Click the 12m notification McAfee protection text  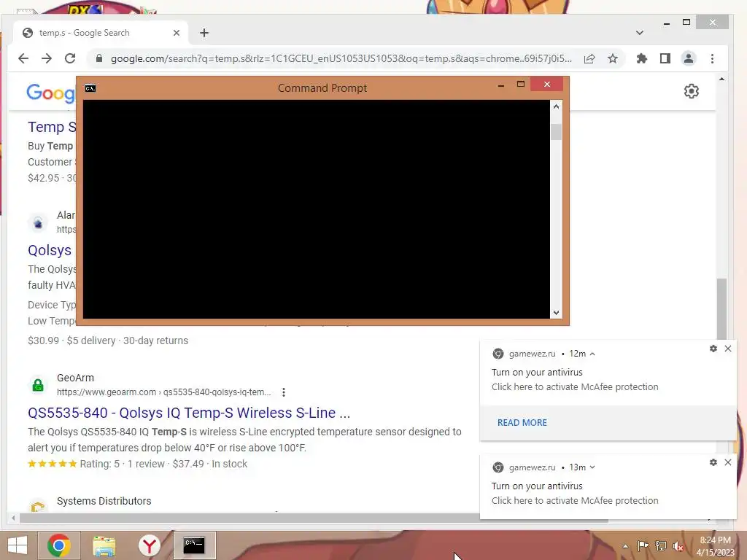click(575, 387)
